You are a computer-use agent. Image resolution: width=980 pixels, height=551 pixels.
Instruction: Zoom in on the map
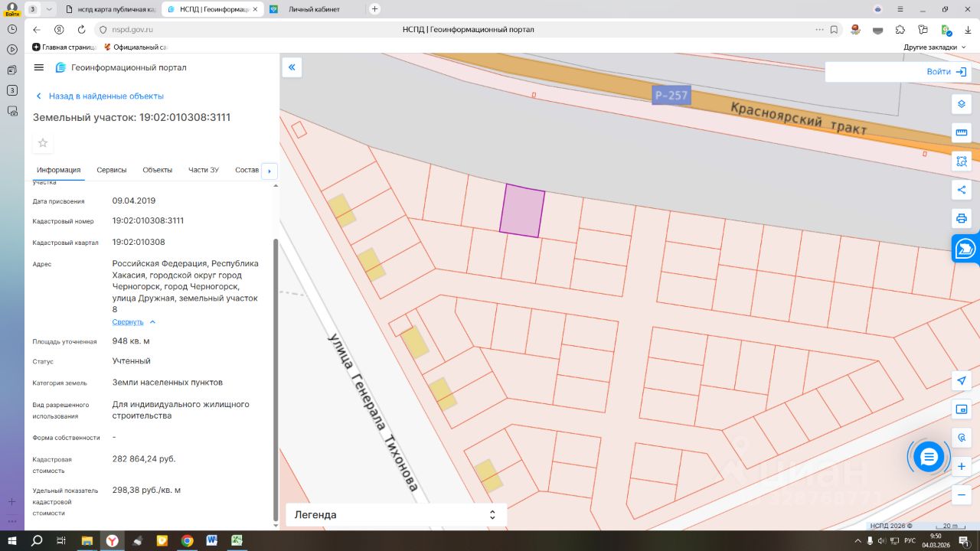[x=962, y=466]
